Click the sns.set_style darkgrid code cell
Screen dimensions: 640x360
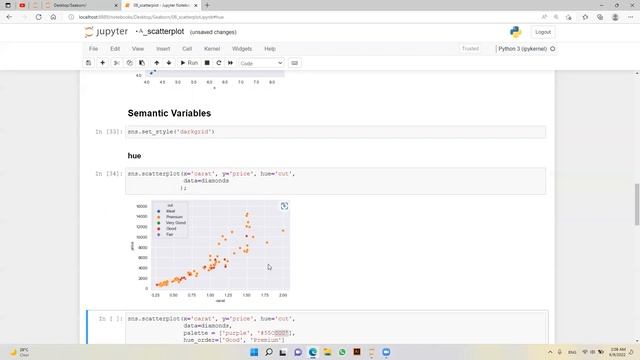coord(335,132)
